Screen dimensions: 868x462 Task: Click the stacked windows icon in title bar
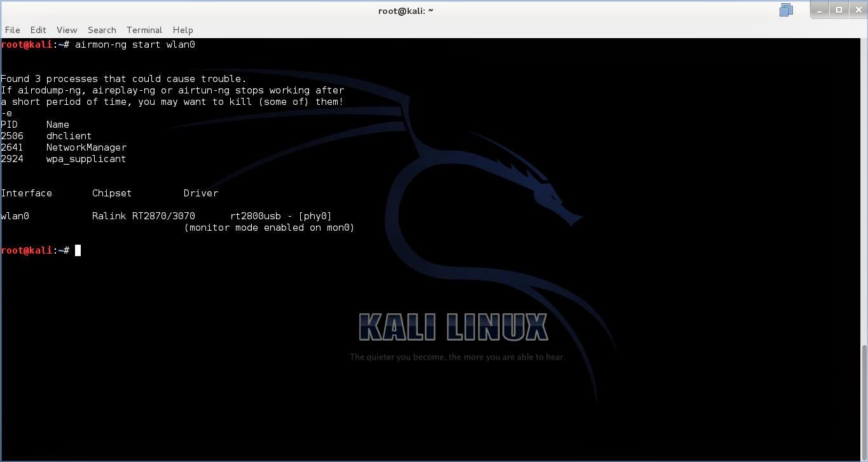pos(786,10)
